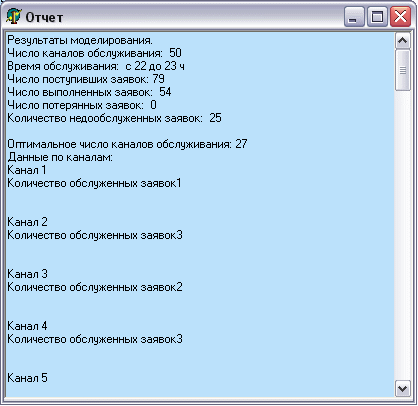Click 'Оптимальное число каналов обслуживания: 27'
This screenshot has width=418, height=406.
pyautogui.click(x=127, y=144)
